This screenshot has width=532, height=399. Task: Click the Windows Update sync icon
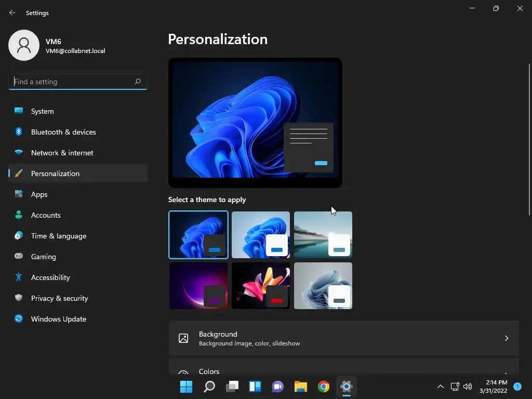click(19, 318)
